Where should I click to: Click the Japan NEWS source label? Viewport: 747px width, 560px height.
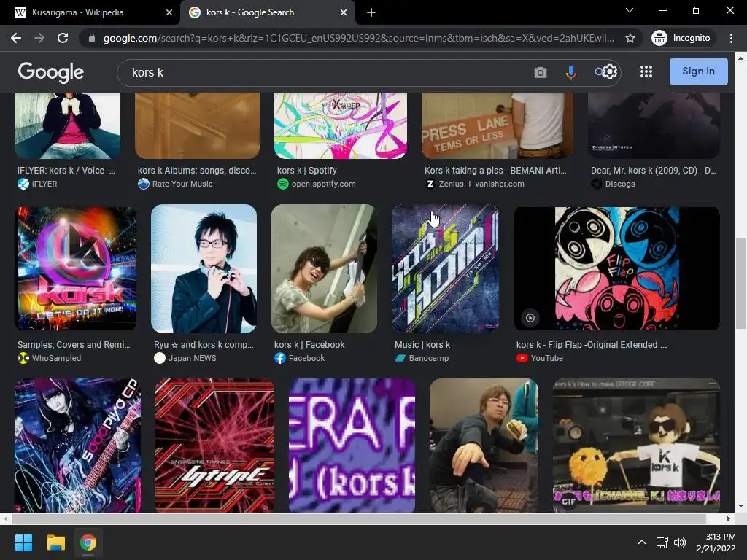(192, 358)
